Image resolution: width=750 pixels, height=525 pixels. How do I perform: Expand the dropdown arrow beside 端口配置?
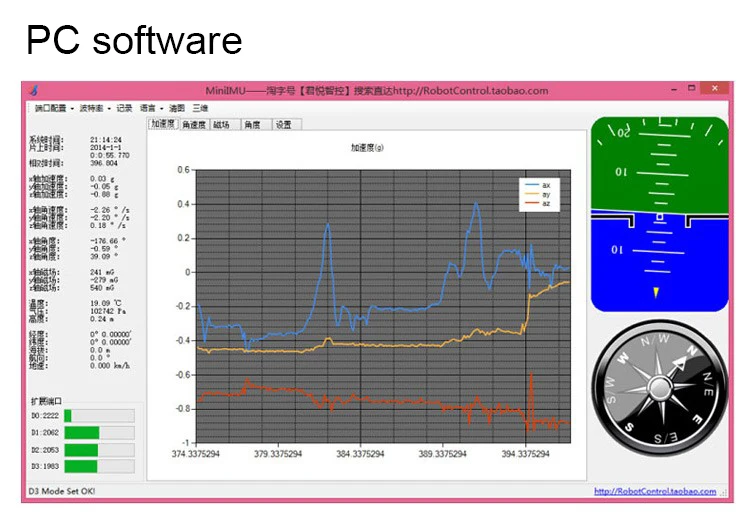[x=72, y=109]
